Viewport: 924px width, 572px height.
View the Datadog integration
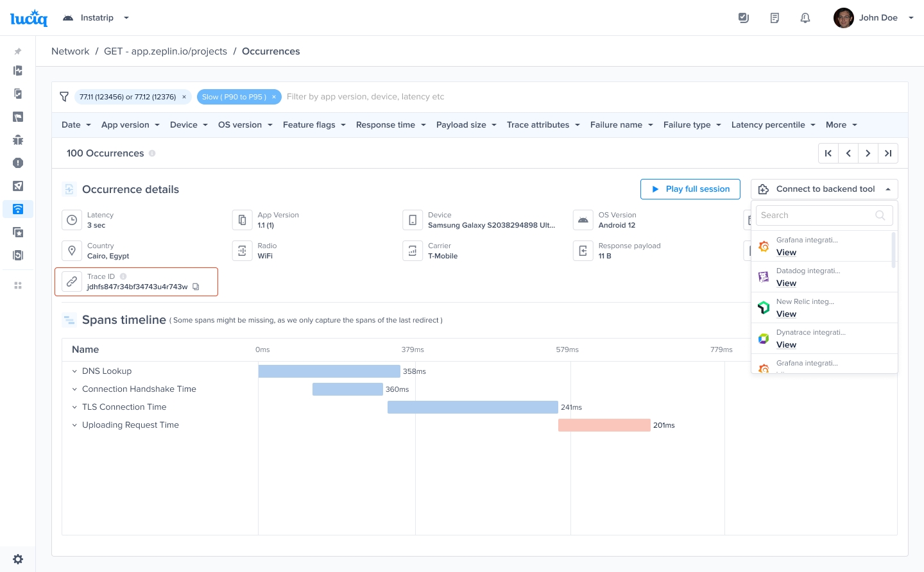pos(786,283)
